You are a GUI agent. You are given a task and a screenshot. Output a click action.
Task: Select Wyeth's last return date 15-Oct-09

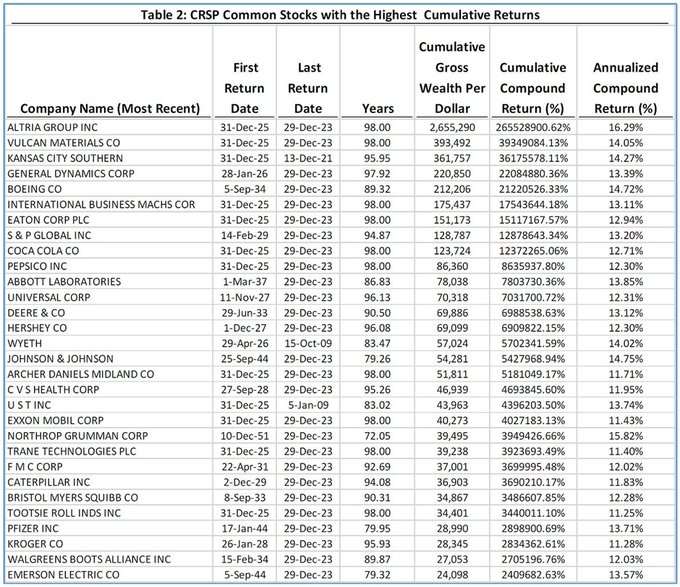(x=308, y=343)
